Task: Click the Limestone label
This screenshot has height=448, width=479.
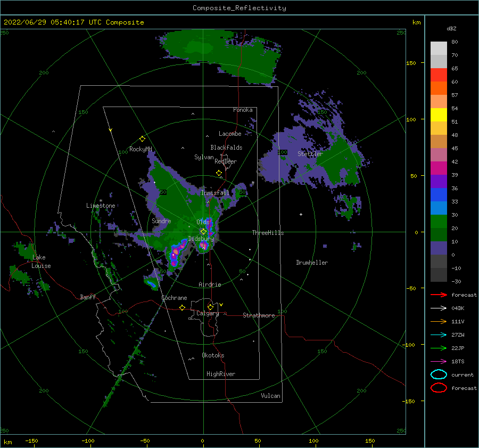Action: [101, 206]
